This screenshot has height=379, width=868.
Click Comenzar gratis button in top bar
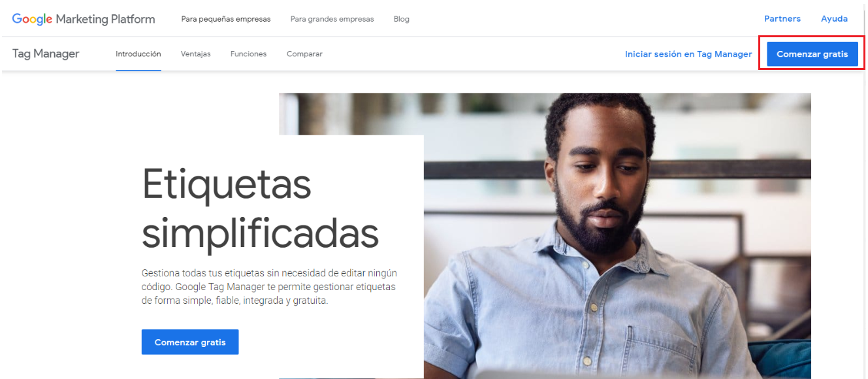[812, 54]
